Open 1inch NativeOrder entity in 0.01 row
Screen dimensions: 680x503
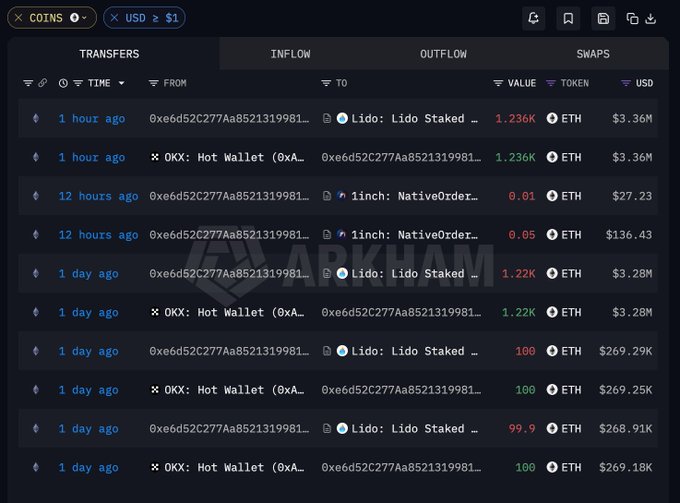tap(414, 196)
